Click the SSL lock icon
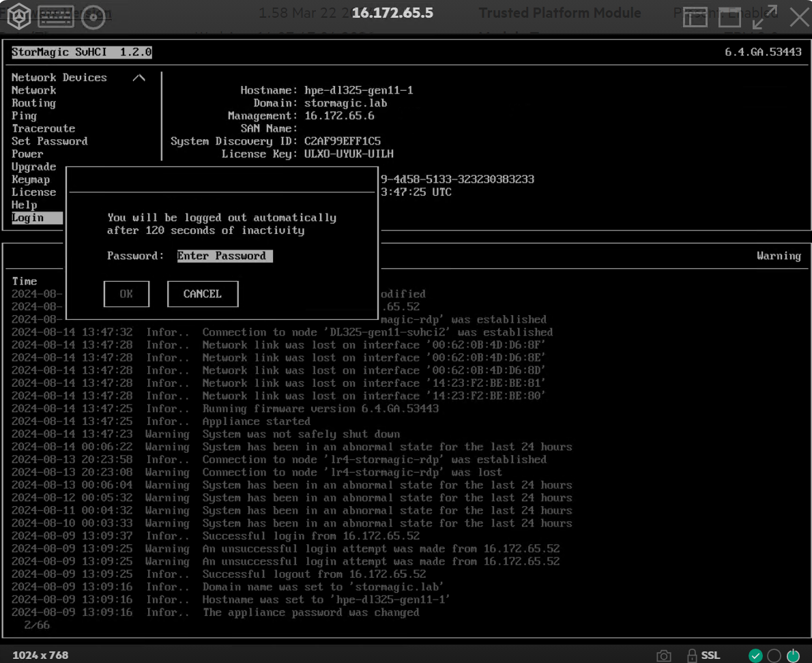Screen dimensions: 812x663 [692, 655]
